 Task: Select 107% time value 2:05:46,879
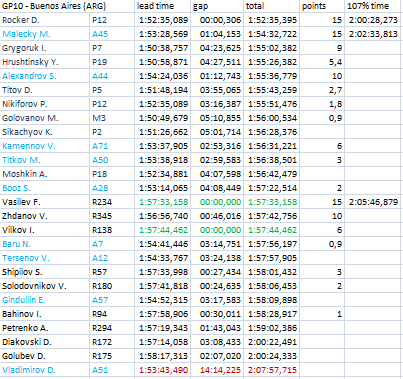(372, 202)
